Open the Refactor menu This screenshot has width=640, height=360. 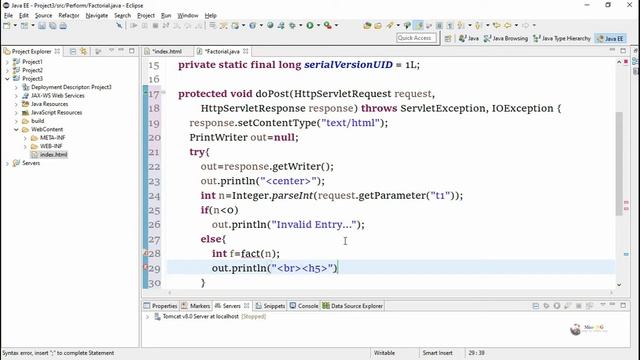(x=69, y=16)
